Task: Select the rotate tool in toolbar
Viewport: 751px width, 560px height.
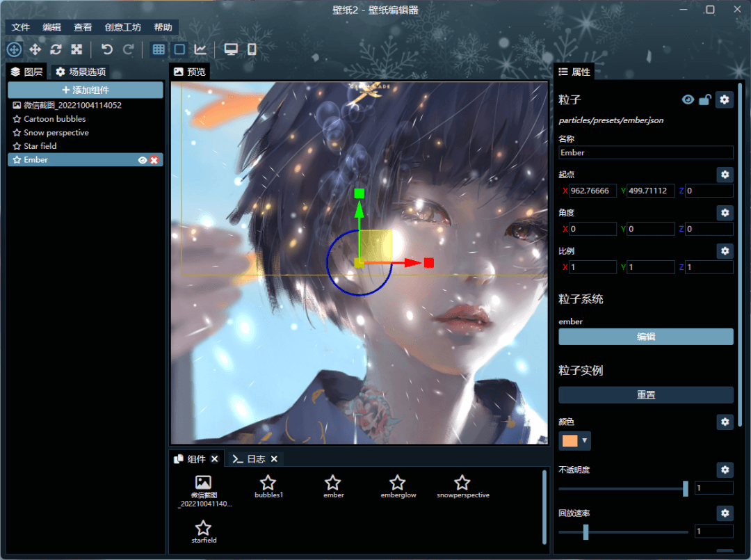Action: click(56, 49)
